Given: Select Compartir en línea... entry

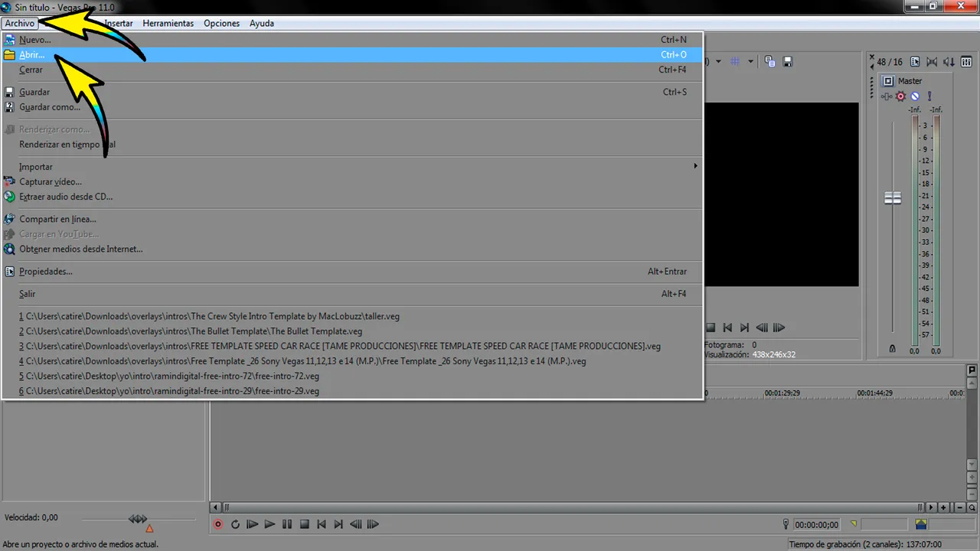Looking at the screenshot, I should (x=352, y=219).
